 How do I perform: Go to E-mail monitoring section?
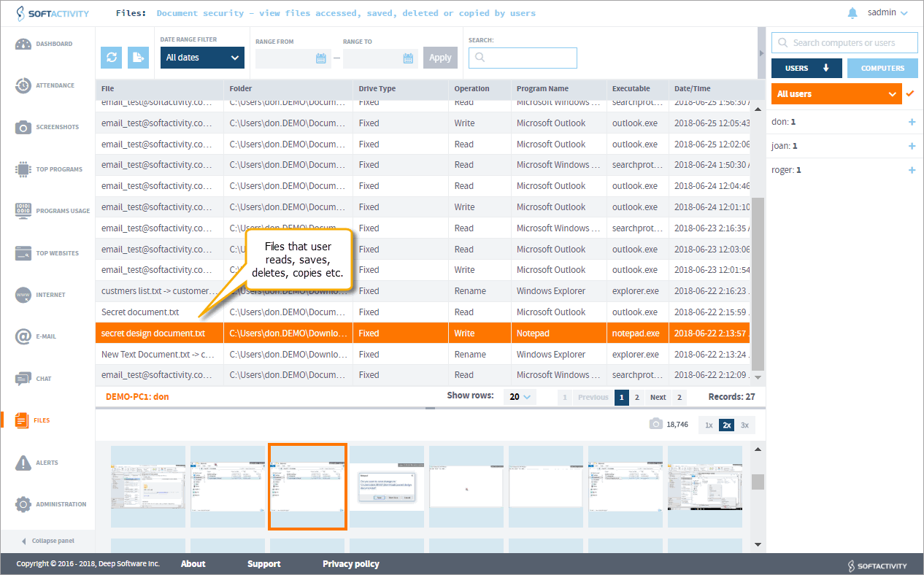pos(47,337)
